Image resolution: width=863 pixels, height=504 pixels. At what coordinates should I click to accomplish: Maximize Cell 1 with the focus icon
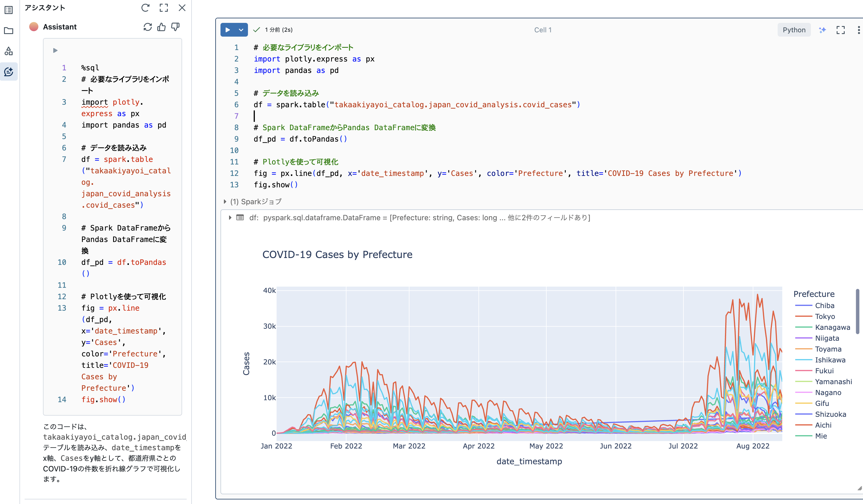841,30
